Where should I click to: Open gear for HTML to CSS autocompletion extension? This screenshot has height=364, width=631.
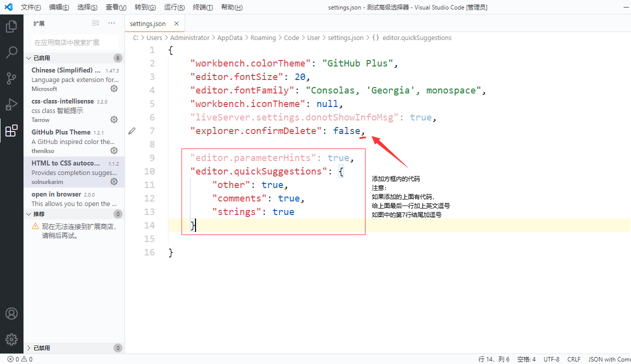114,181
